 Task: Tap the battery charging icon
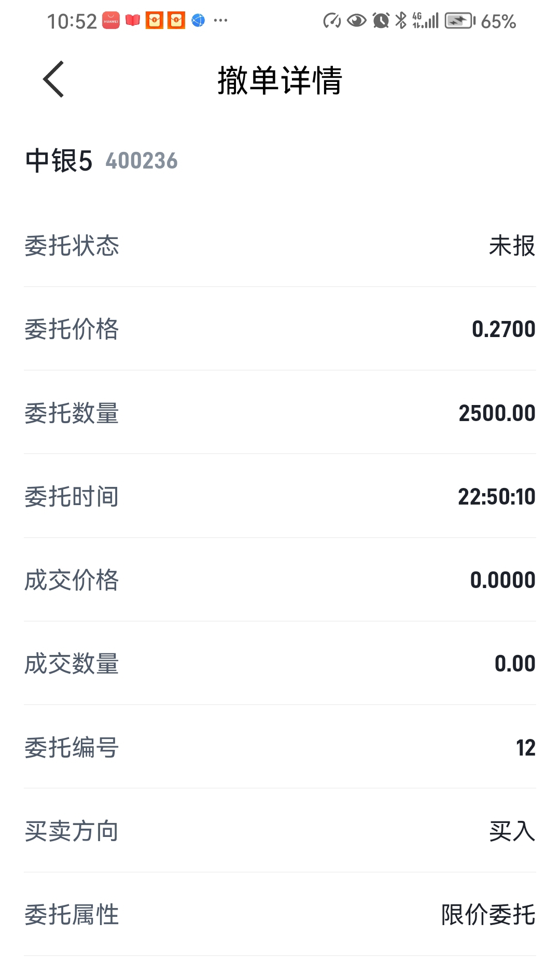[460, 21]
